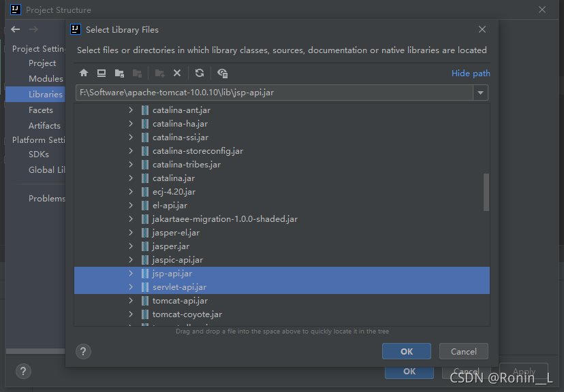Go to Module directory icon
564x392 pixels.
click(x=137, y=73)
